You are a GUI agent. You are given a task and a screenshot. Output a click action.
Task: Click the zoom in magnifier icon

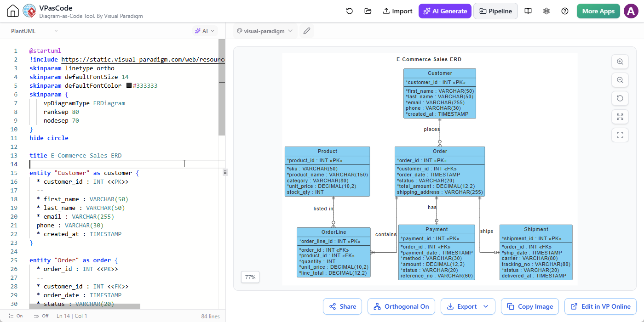[620, 62]
